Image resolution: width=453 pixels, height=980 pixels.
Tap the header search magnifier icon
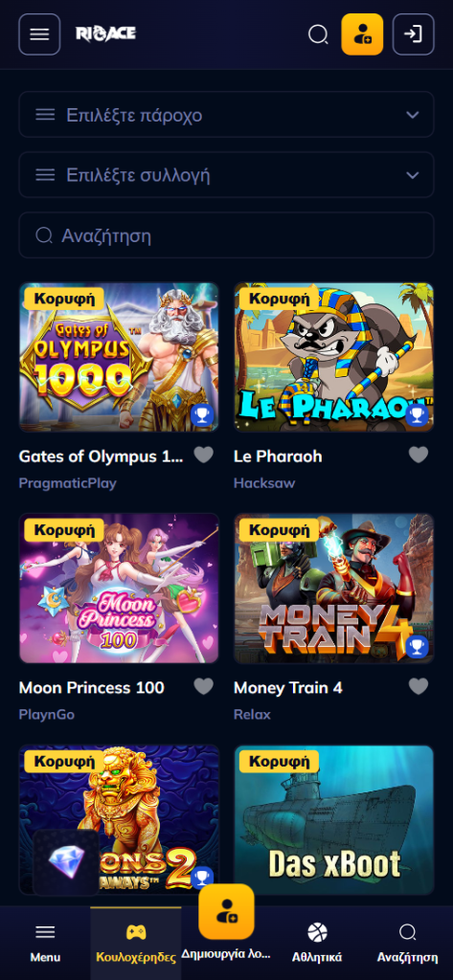click(318, 34)
